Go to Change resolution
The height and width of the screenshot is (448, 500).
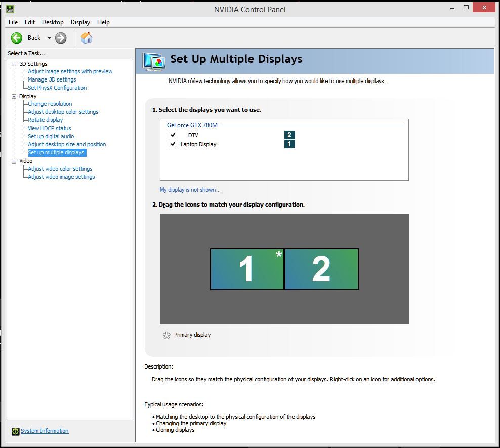[x=50, y=104]
